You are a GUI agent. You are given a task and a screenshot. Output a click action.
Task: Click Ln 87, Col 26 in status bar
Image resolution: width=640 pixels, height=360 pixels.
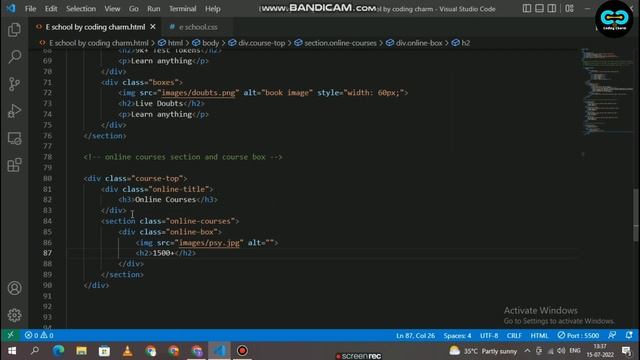tap(415, 336)
